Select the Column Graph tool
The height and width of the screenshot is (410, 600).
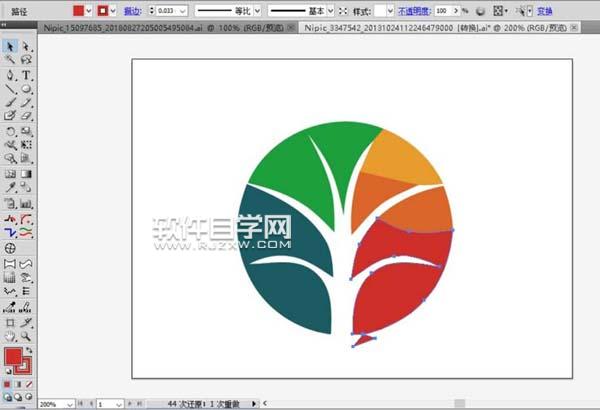click(26, 203)
